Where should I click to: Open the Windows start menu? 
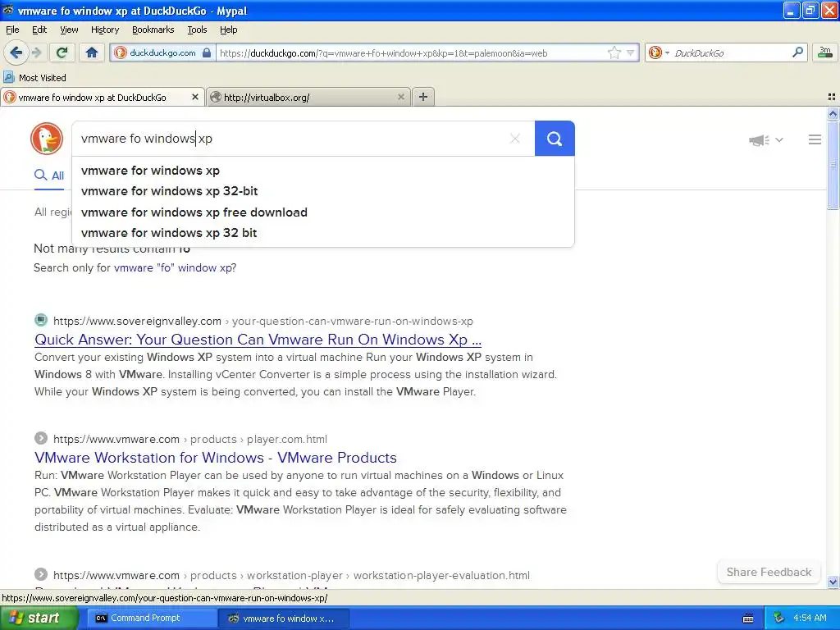tap(39, 618)
